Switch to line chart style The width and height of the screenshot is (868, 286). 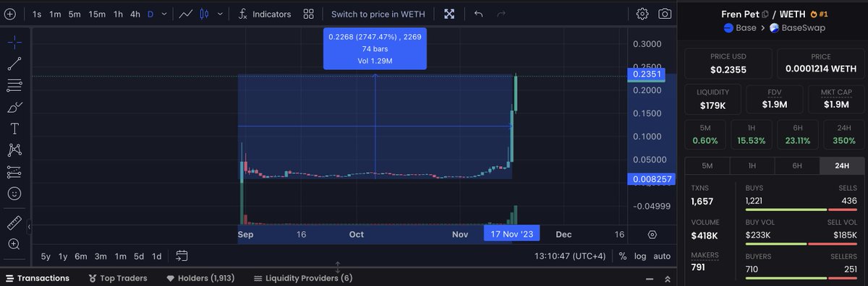(x=186, y=14)
